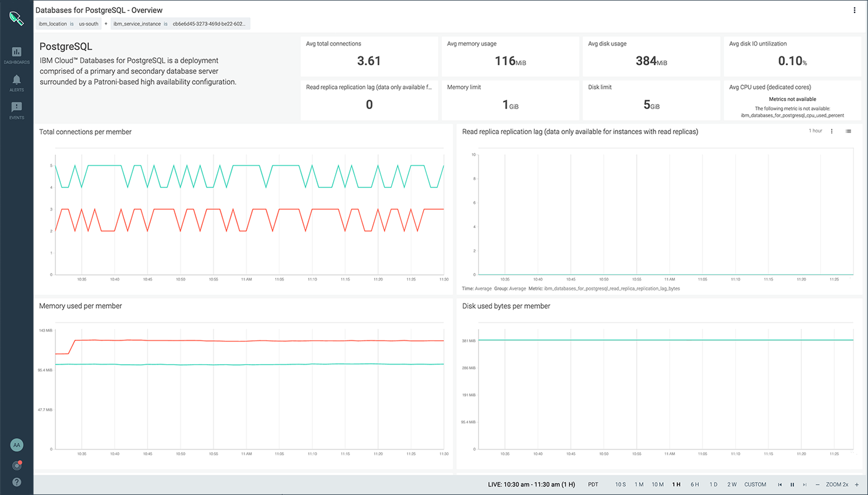Select the 1 D time range

coord(713,485)
